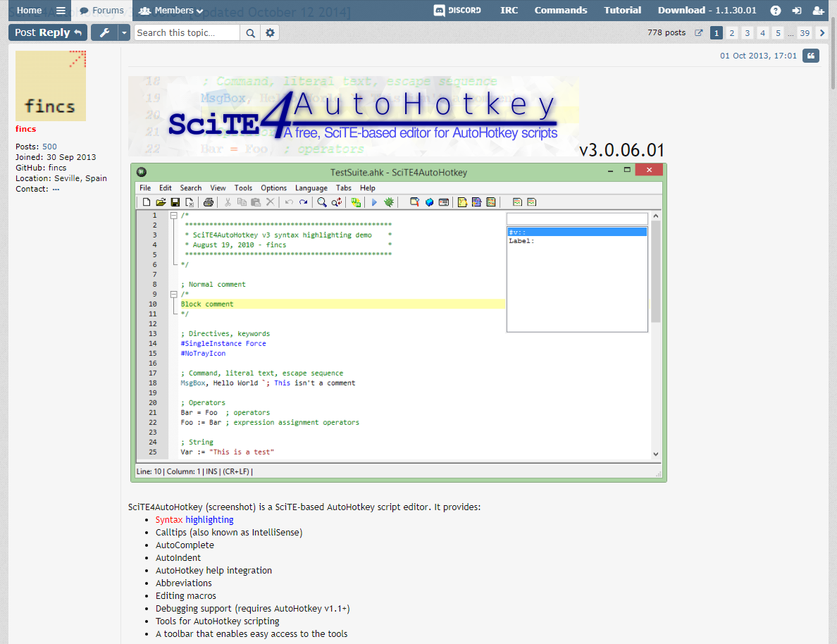Select the '#v::' entry in SciTE list
The width and height of the screenshot is (837, 644).
tap(577, 232)
